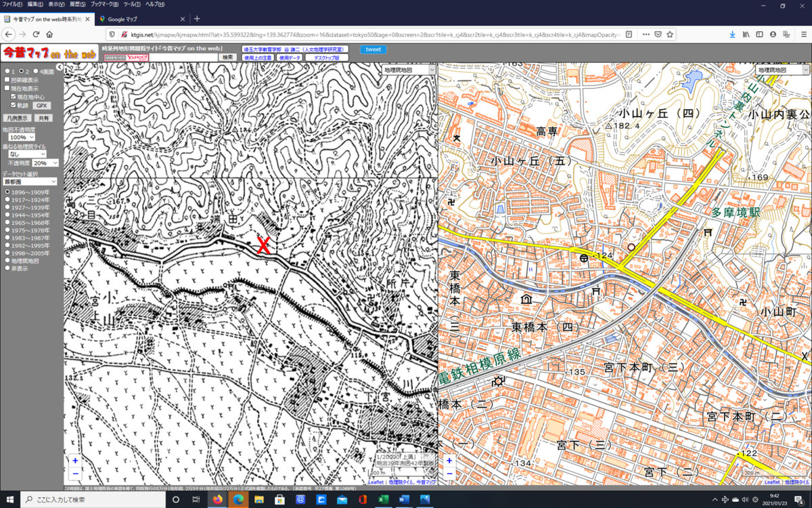Open Task View on the taskbar
The image size is (812, 508).
[196, 499]
